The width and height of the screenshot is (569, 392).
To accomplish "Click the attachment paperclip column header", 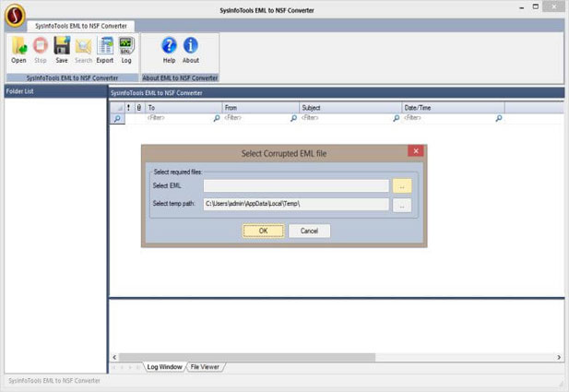I will [x=139, y=107].
